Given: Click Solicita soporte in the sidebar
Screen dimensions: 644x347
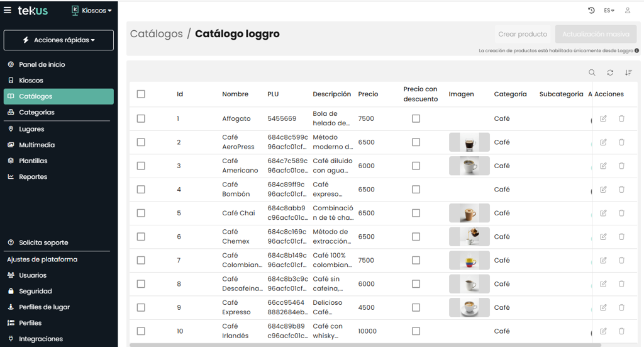Looking at the screenshot, I should (43, 242).
